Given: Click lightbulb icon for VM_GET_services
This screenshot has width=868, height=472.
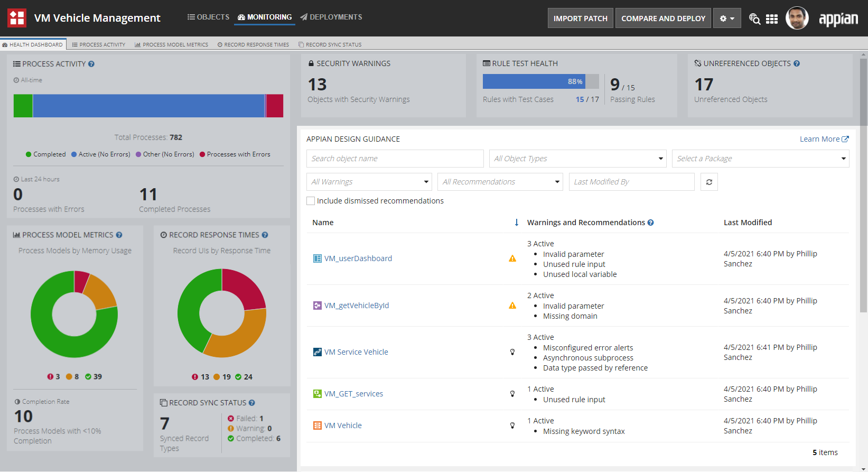Looking at the screenshot, I should 512,394.
